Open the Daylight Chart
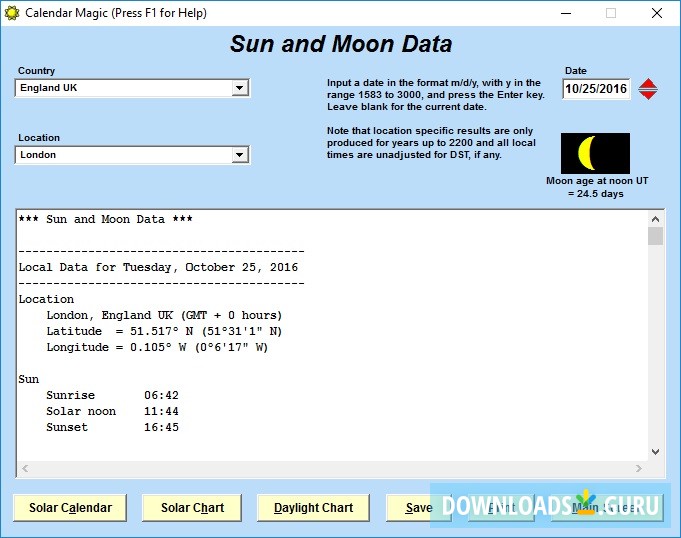 [313, 508]
